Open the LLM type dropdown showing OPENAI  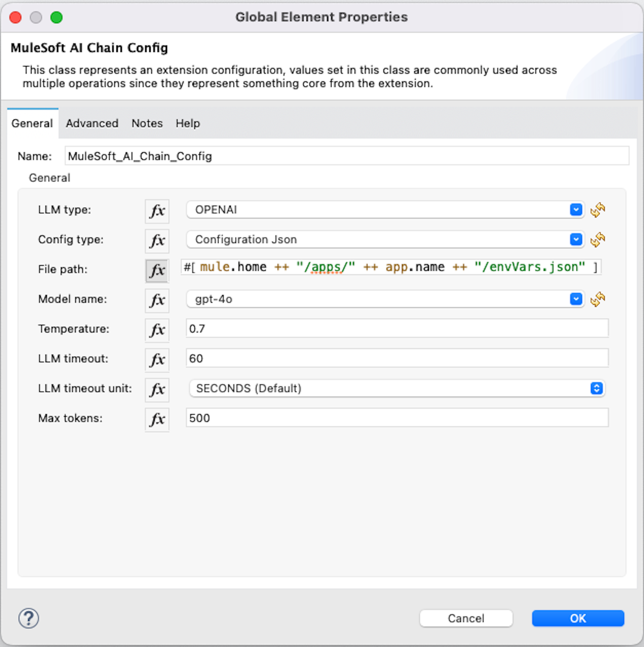(385, 210)
